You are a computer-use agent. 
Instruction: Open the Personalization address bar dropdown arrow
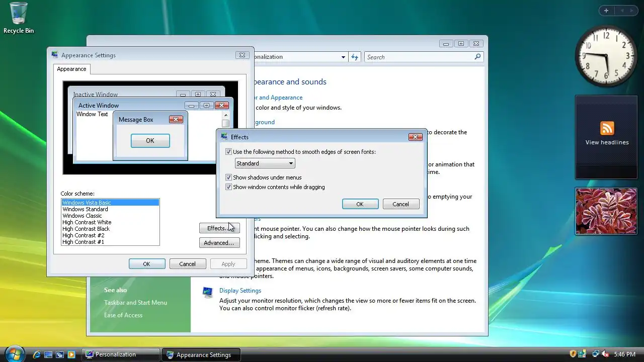coord(343,57)
